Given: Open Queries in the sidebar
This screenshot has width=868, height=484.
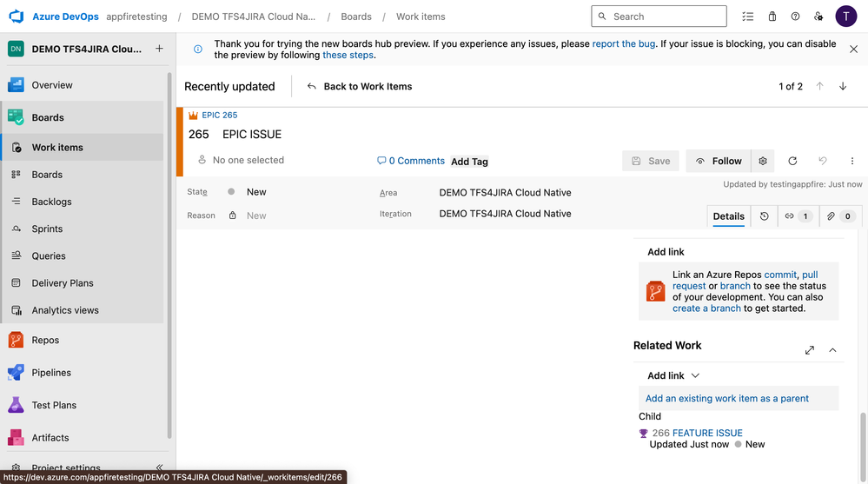Looking at the screenshot, I should (x=83, y=255).
